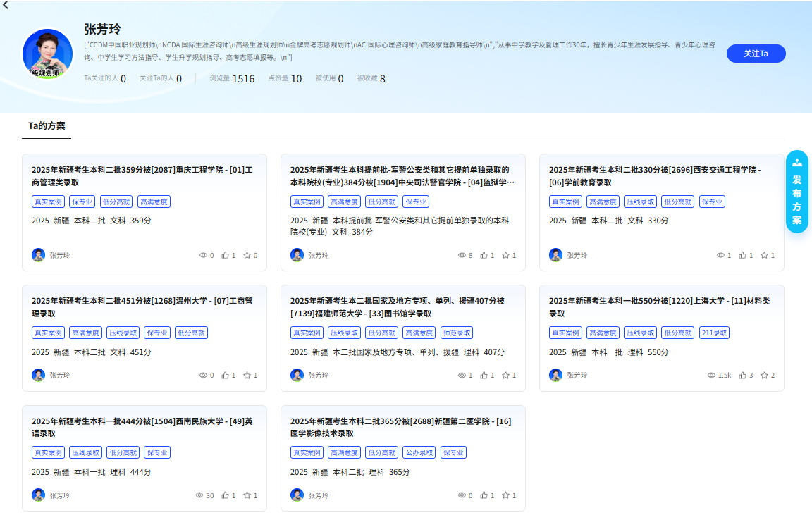The height and width of the screenshot is (520, 812).
Task: Star the 新疆第二医学院 医学影像技术 plan
Action: (505, 495)
